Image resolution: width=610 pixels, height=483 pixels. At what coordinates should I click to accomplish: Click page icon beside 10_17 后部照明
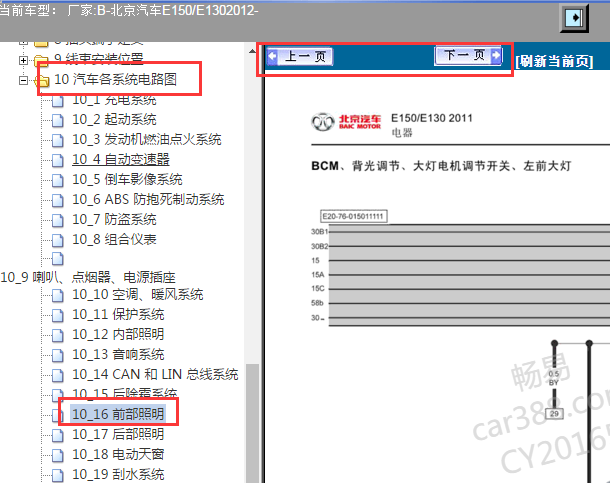click(x=58, y=435)
